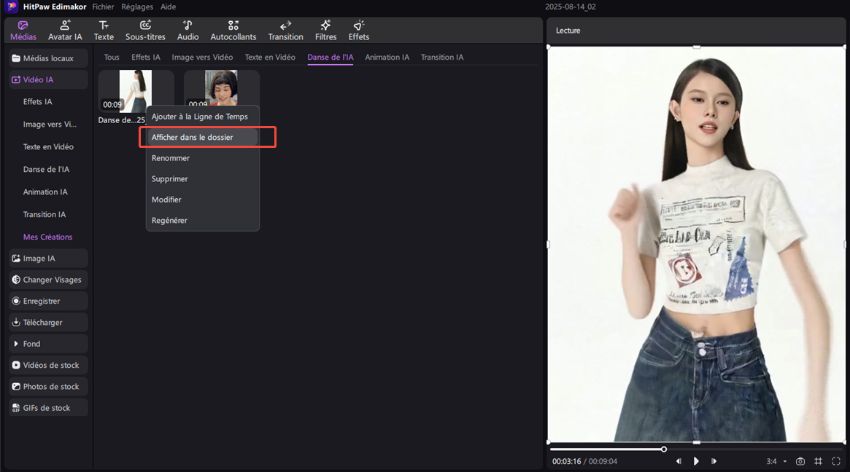Open Mes Créations in sidebar
This screenshot has width=850, height=472.
(x=48, y=237)
